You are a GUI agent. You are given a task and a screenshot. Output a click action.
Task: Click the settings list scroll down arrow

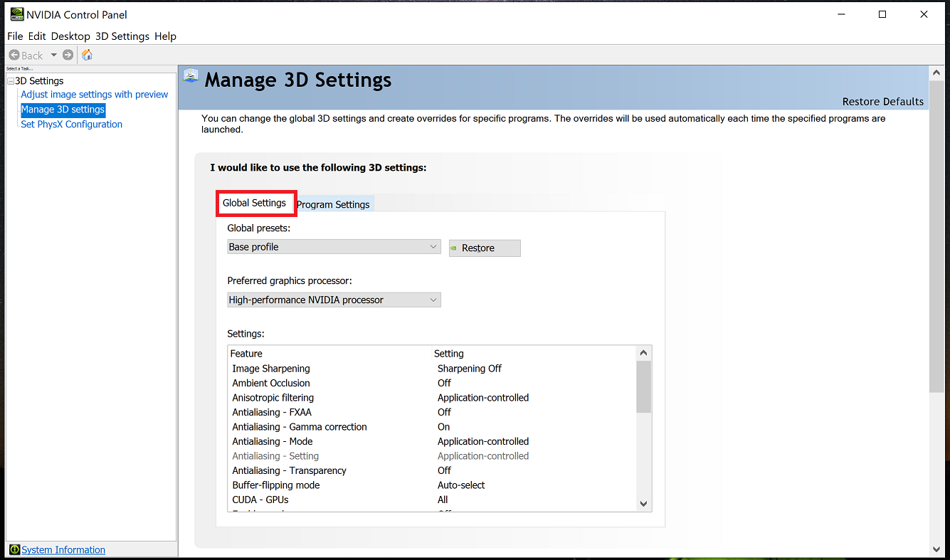coord(643,503)
